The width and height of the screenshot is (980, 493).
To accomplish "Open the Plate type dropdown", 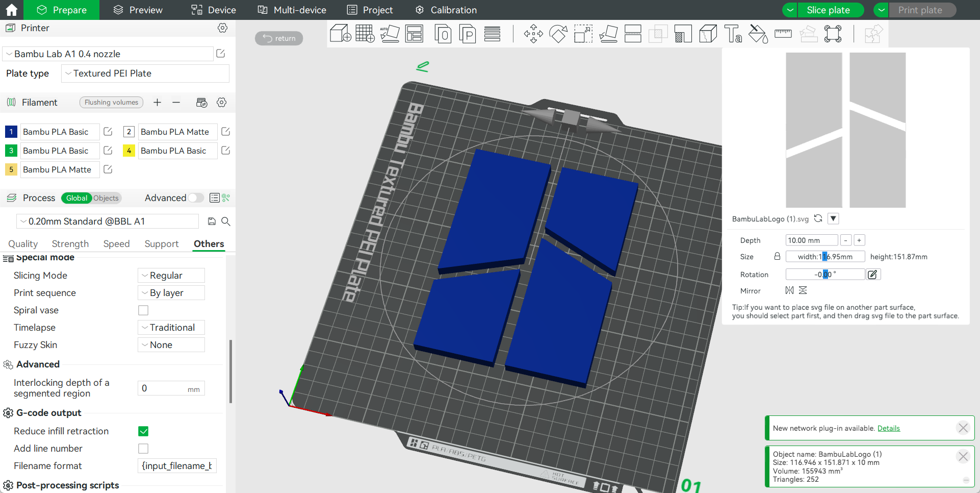I will tap(145, 73).
